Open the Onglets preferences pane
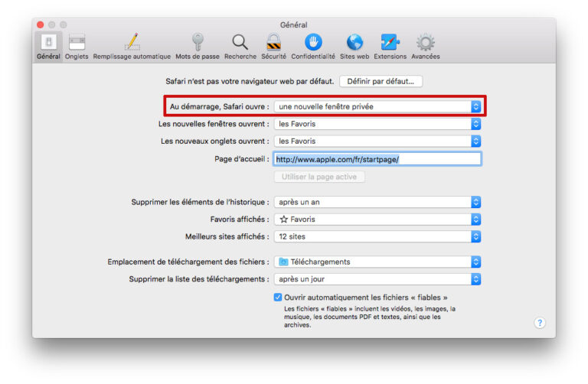588x384 pixels. point(77,47)
